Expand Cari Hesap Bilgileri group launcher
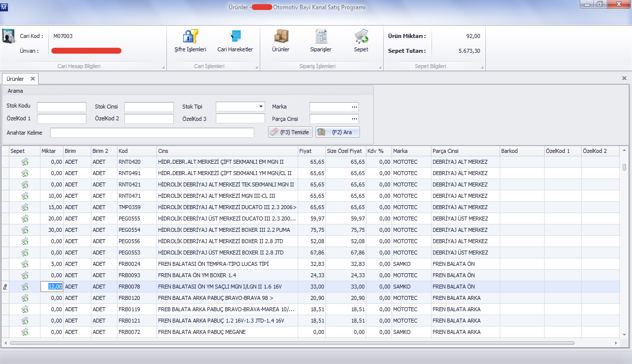The height and width of the screenshot is (364, 632). [163, 67]
